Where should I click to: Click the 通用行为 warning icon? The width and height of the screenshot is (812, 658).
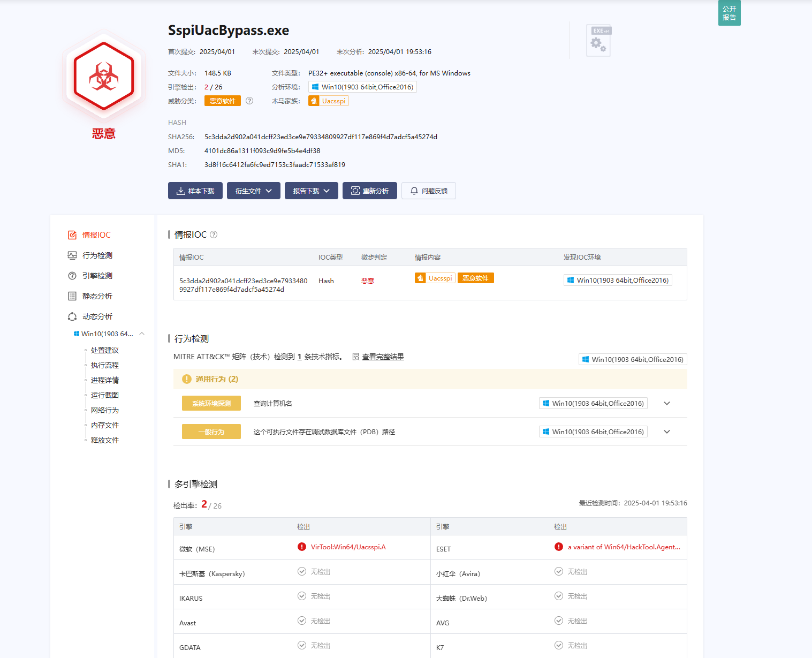[187, 379]
